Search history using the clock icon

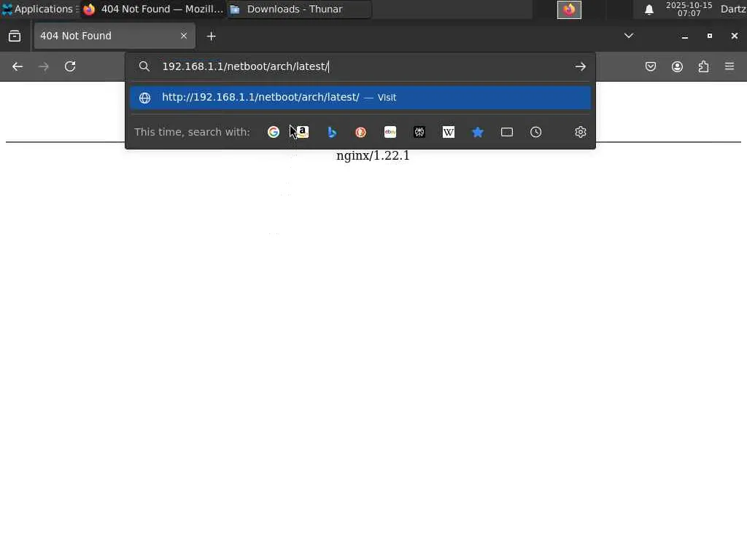536,132
